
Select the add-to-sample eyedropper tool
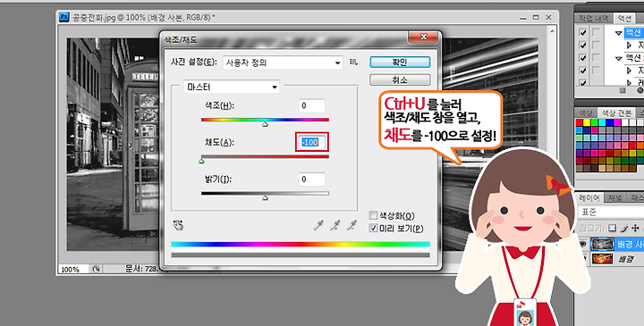point(335,225)
